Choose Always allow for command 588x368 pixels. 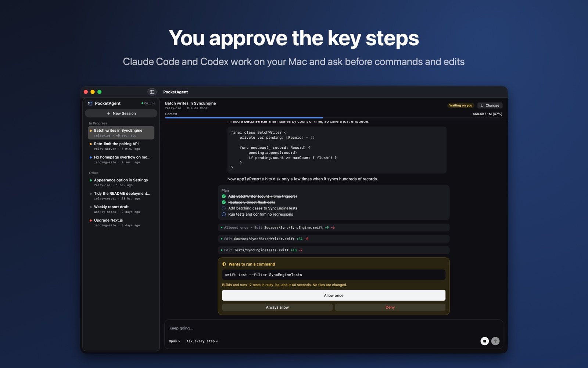click(x=277, y=307)
